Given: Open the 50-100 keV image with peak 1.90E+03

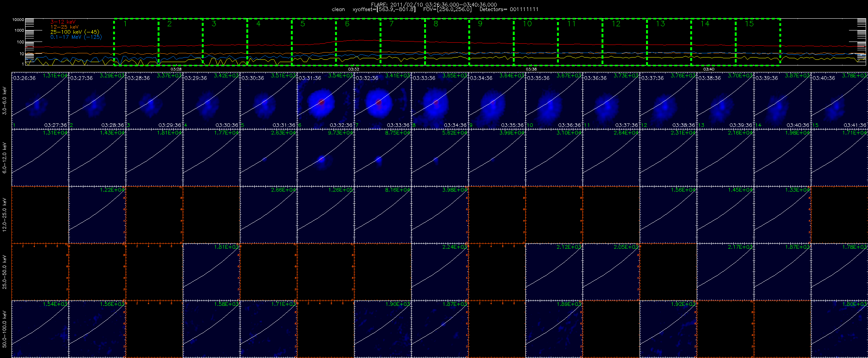Looking at the screenshot, I should tap(383, 329).
